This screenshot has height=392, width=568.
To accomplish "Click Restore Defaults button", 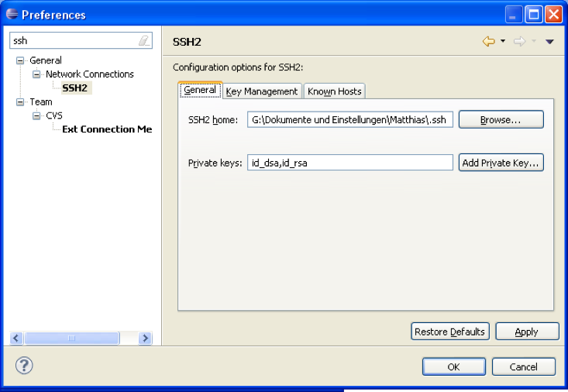I will point(449,332).
